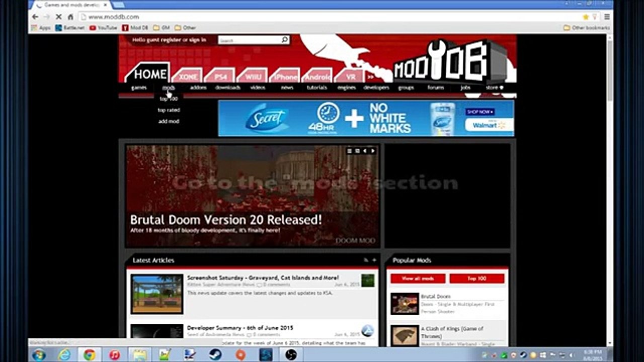Click the ModDB search magnifier icon
This screenshot has height=362, width=644.
coord(284,40)
